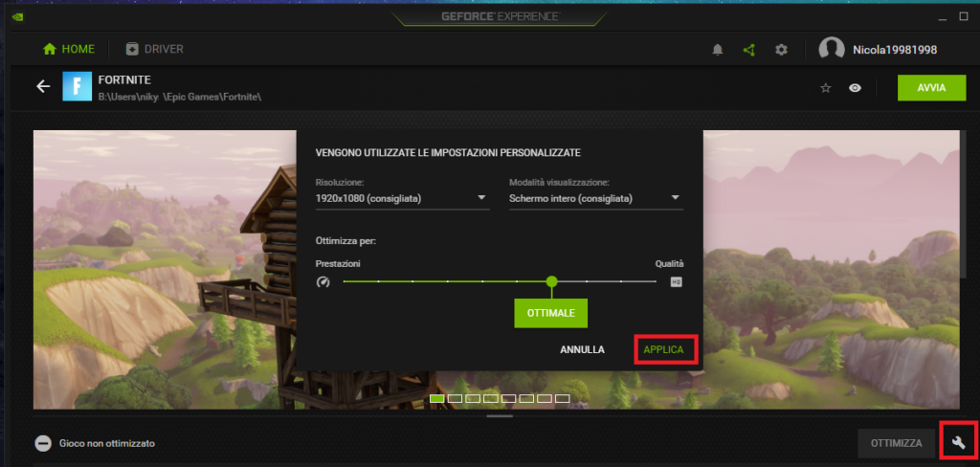The height and width of the screenshot is (467, 980).
Task: Select the first screenshot page indicator
Action: click(437, 398)
